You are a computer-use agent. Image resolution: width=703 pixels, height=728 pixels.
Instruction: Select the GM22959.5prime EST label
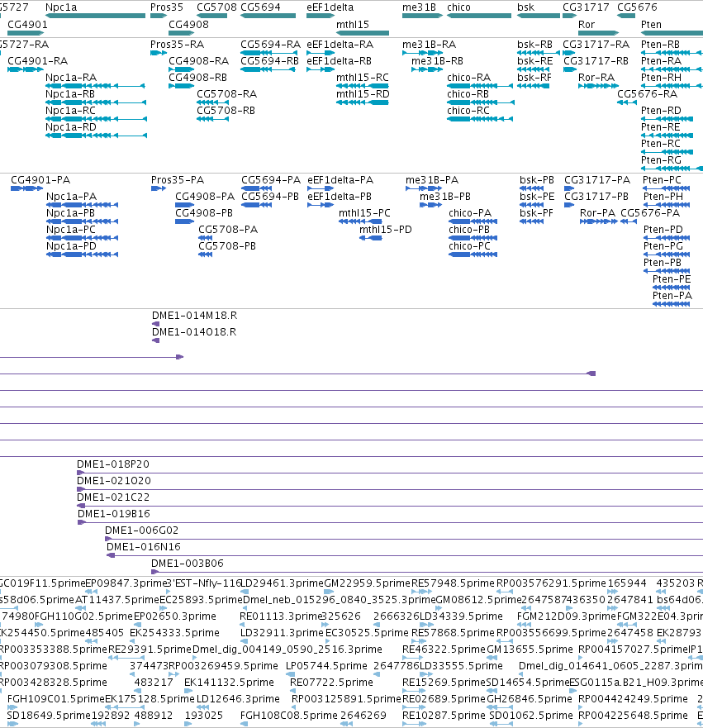(x=368, y=583)
